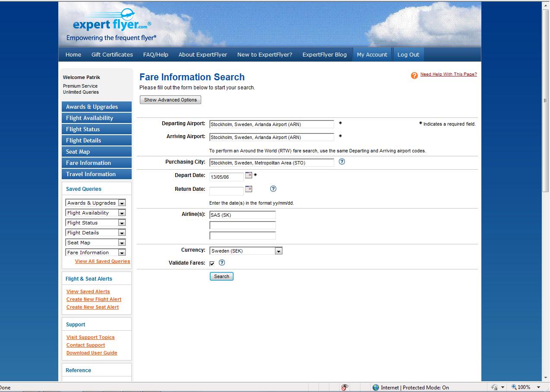Click help icon beside Validate Fares
Screen dimensions: 550x392
point(222,262)
